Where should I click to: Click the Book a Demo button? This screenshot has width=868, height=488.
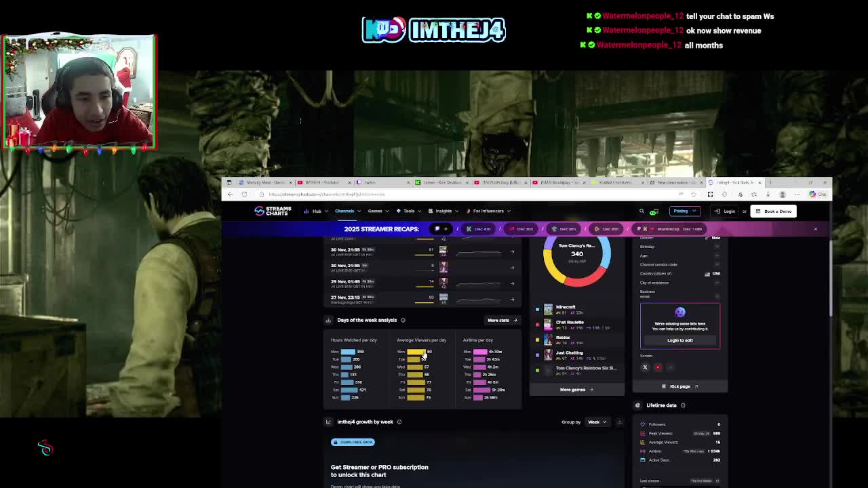pos(774,211)
